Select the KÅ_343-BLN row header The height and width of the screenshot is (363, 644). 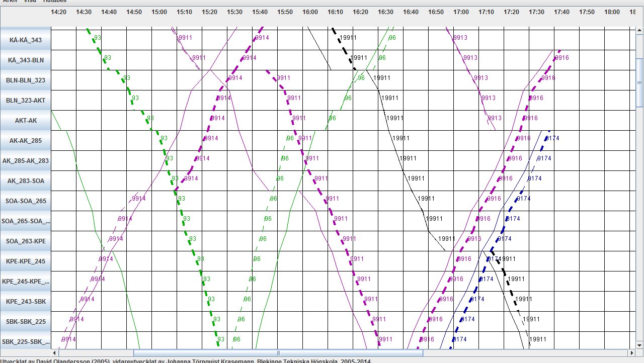tap(26, 60)
